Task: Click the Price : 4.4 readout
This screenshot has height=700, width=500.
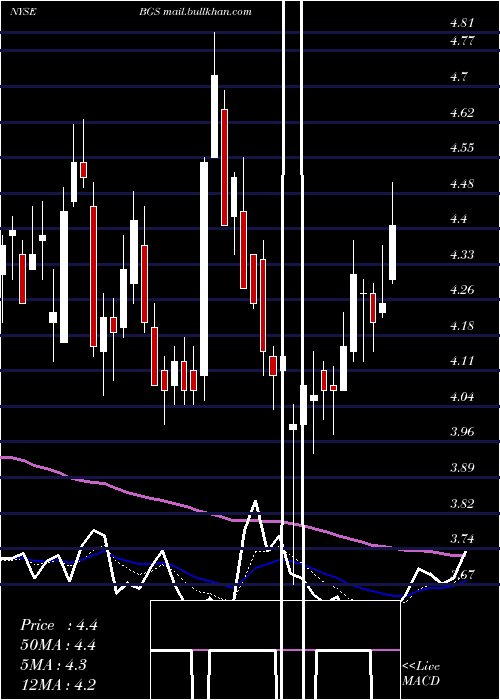Action: coord(58,625)
